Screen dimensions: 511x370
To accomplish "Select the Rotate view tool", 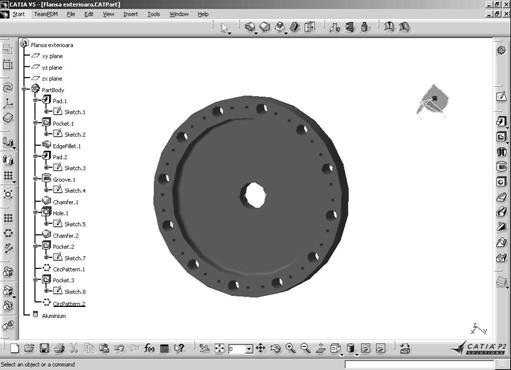I will 275,349.
